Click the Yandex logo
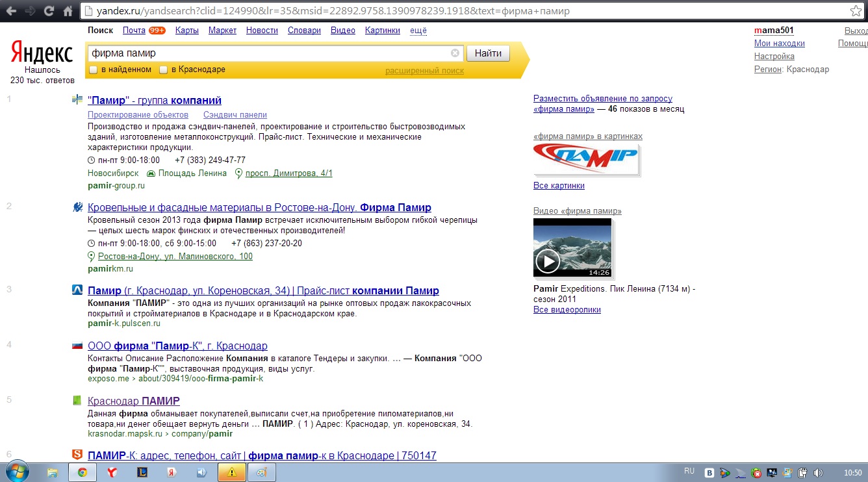The image size is (868, 482). pos(41,53)
